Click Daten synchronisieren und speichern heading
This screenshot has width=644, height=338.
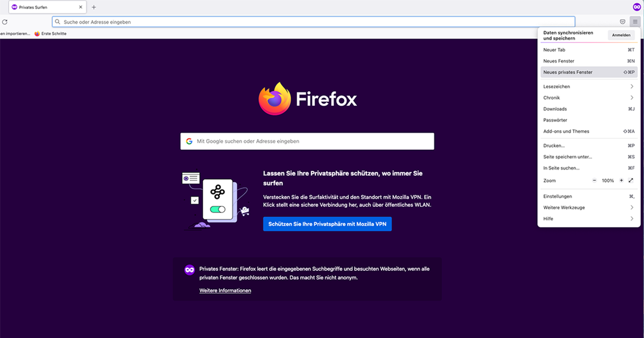568,35
